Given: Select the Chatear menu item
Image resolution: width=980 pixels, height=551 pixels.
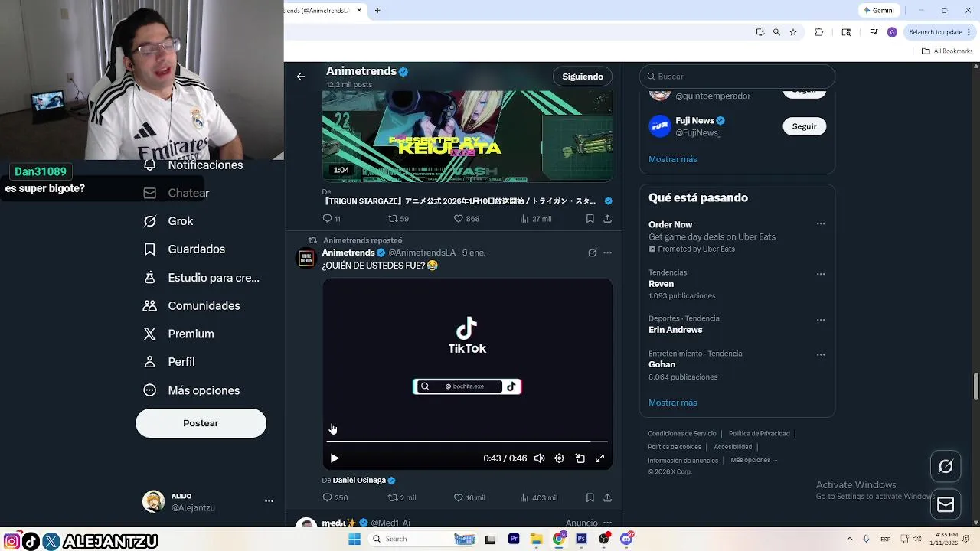Looking at the screenshot, I should pos(177,194).
